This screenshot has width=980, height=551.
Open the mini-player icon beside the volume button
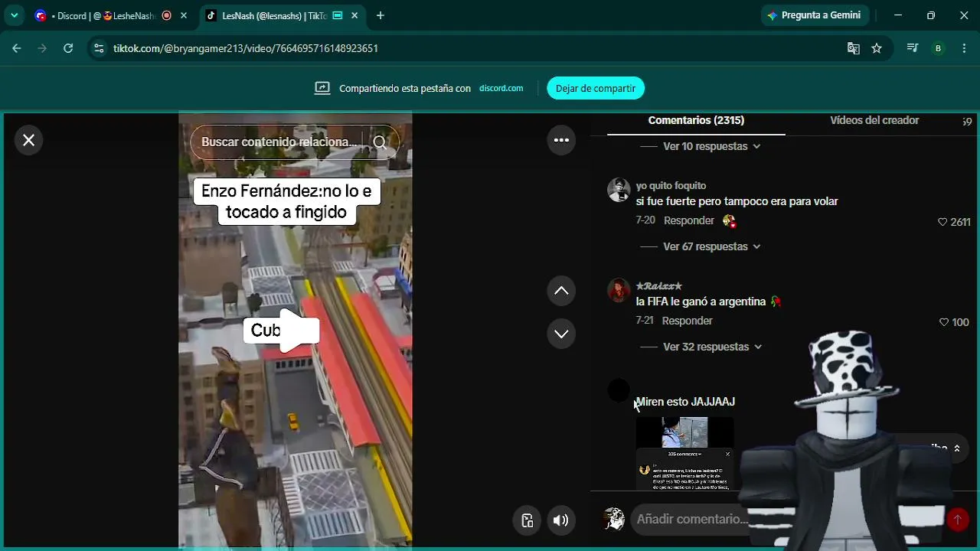pos(527,520)
